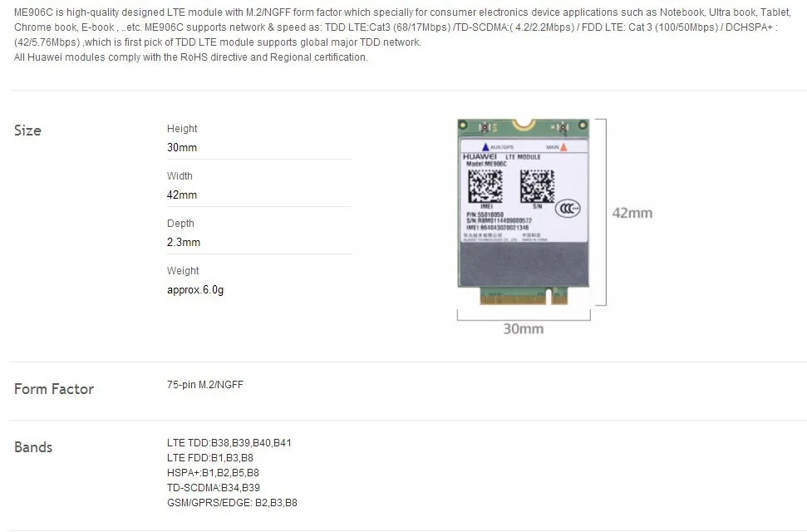Click the blue AUX/GPS triangle marker on module
This screenshot has height=532, width=807.
click(x=485, y=147)
